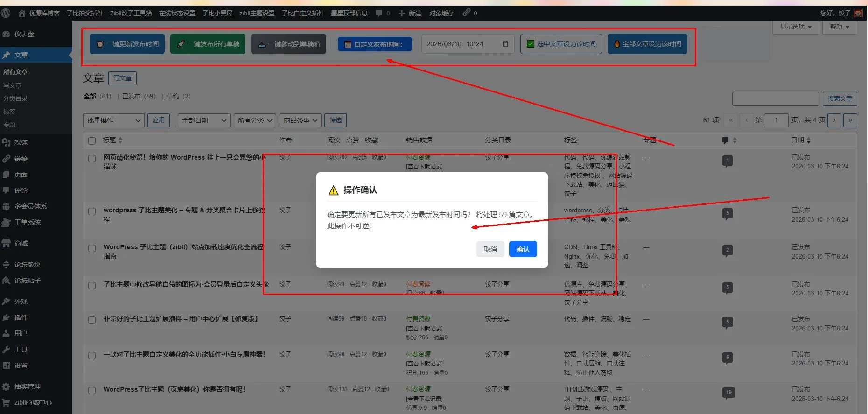868x414 pixels.
Task: Open the WordPress logo menu
Action: pyautogui.click(x=6, y=13)
